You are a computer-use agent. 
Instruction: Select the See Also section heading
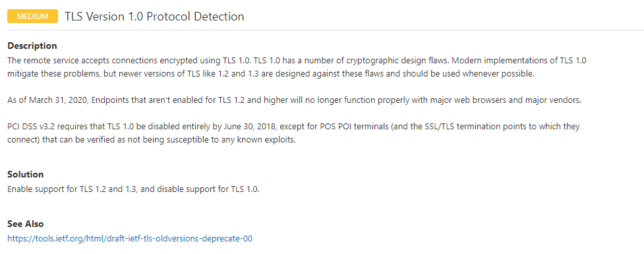[26, 224]
